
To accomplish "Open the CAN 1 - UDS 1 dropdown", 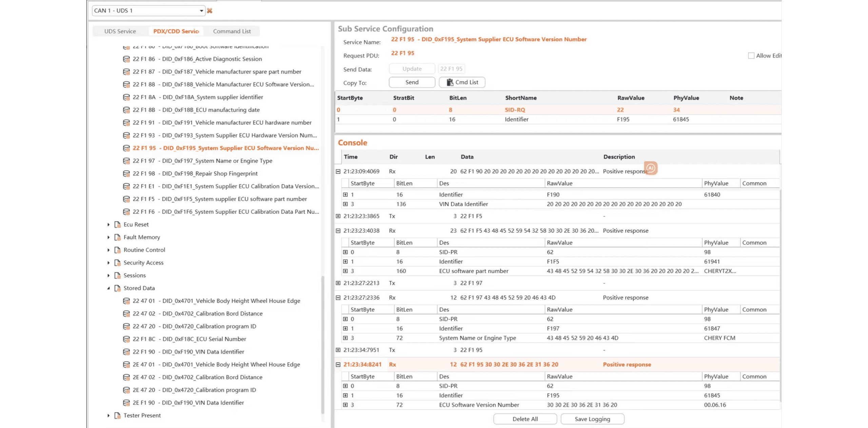I will (x=201, y=11).
